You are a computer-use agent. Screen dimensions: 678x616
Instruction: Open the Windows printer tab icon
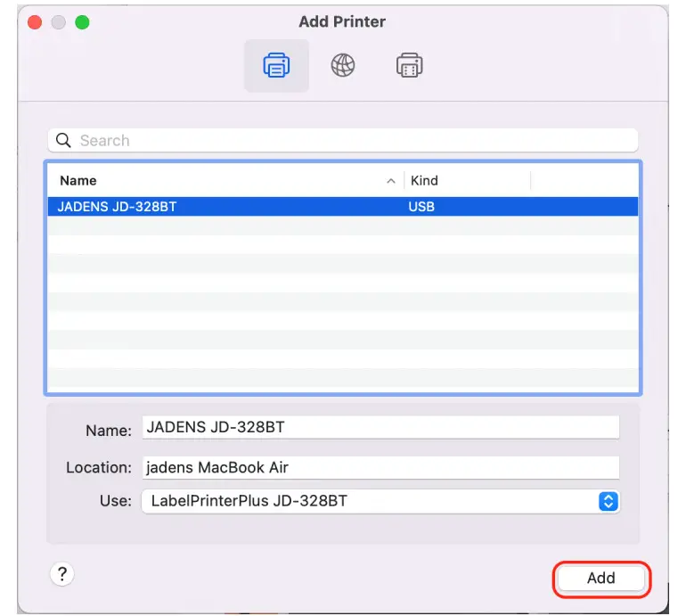tap(409, 65)
